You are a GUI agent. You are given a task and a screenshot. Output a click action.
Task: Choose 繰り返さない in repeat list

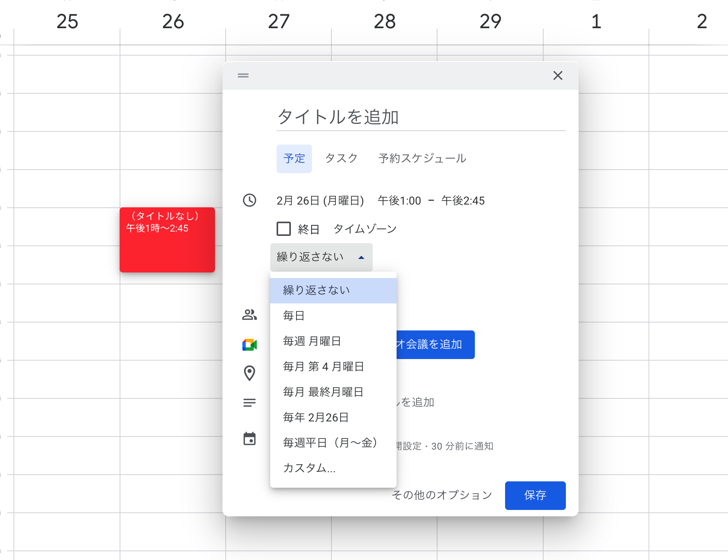click(x=333, y=291)
